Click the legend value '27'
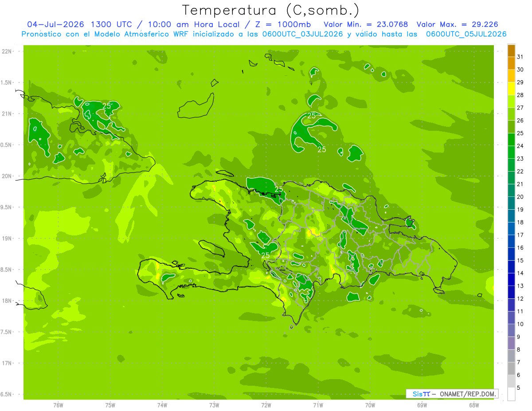The image size is (532, 411). [x=520, y=108]
